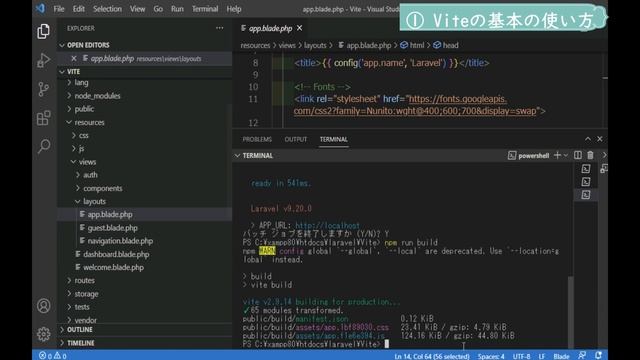The image size is (640, 360).
Task: Kill the terminal with trash icon
Action: click(590, 155)
